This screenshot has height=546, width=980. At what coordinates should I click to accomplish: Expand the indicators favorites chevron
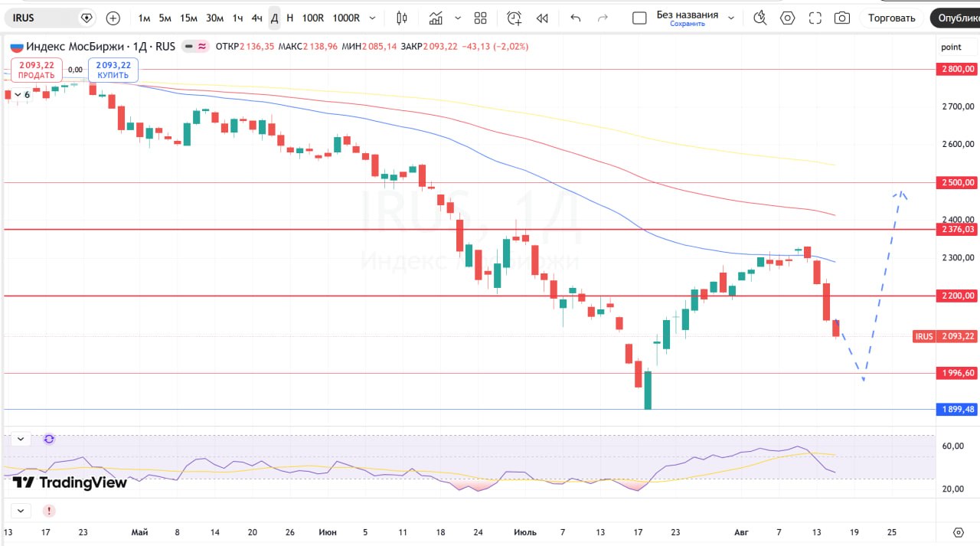point(456,18)
